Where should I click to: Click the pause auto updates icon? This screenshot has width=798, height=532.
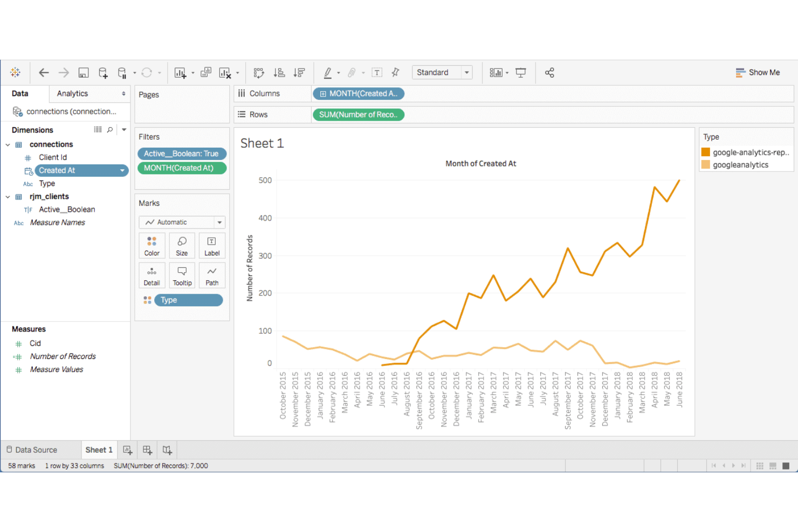(122, 73)
